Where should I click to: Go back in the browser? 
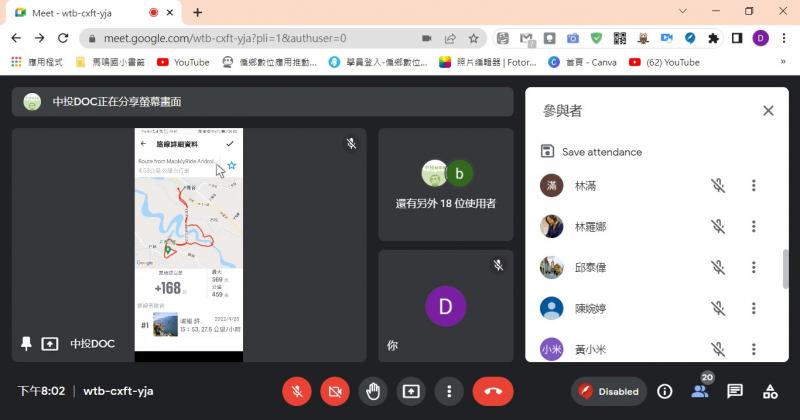(x=16, y=38)
